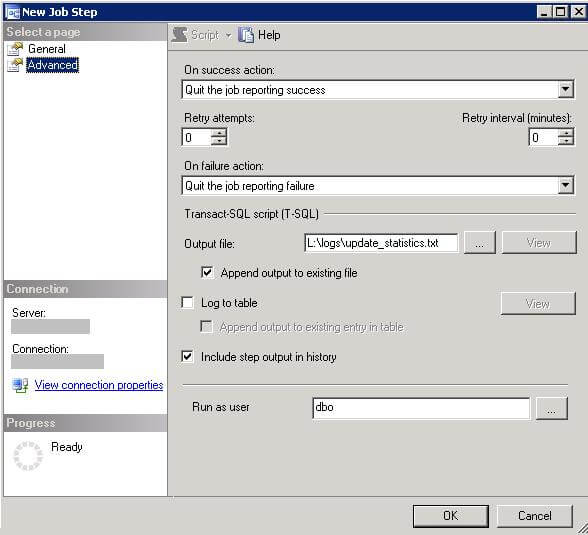Open View connection properties link

click(99, 385)
